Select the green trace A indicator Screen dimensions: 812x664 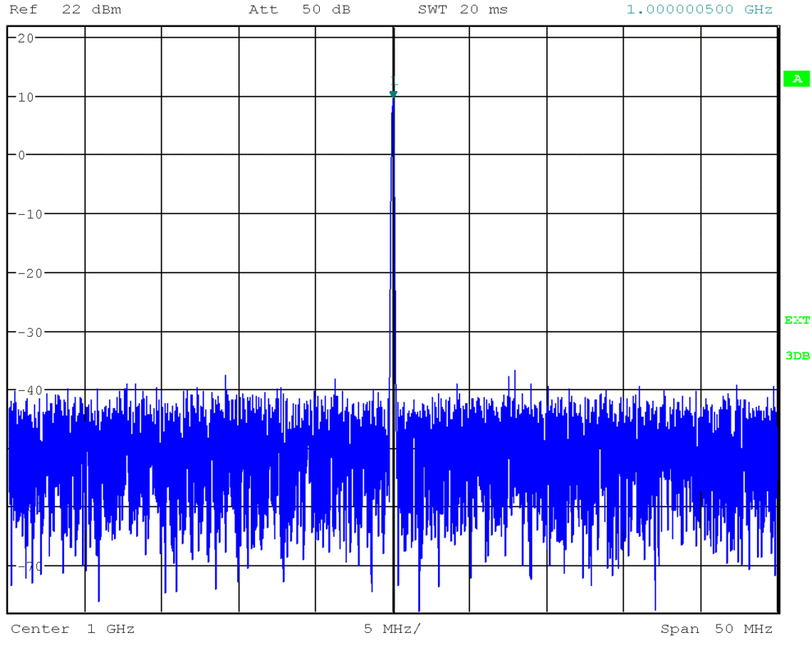796,79
